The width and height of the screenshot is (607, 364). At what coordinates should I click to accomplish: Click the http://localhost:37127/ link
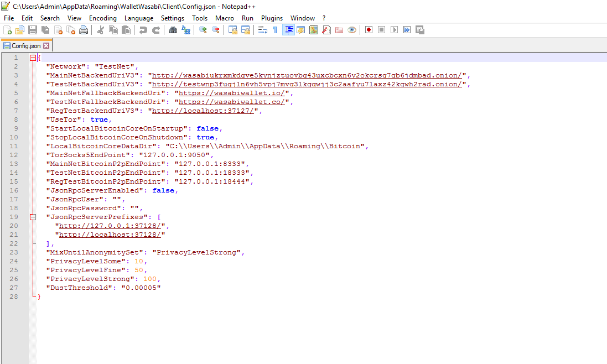(203, 111)
